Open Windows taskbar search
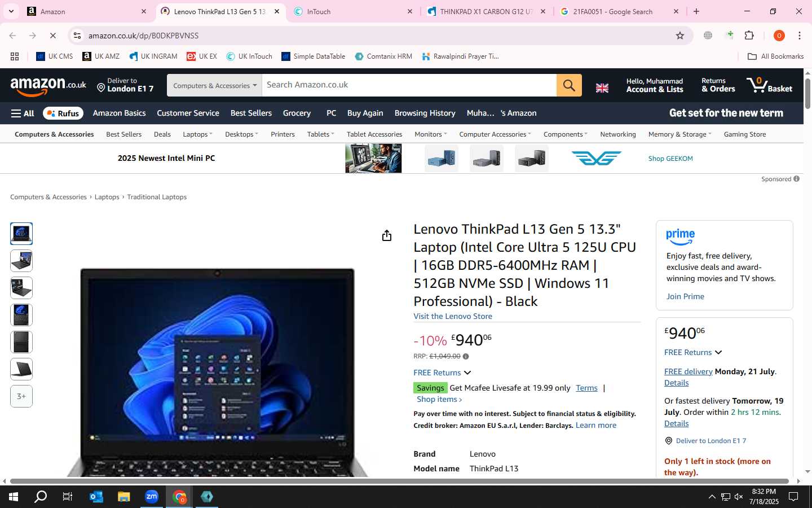This screenshot has height=508, width=812. [41, 497]
